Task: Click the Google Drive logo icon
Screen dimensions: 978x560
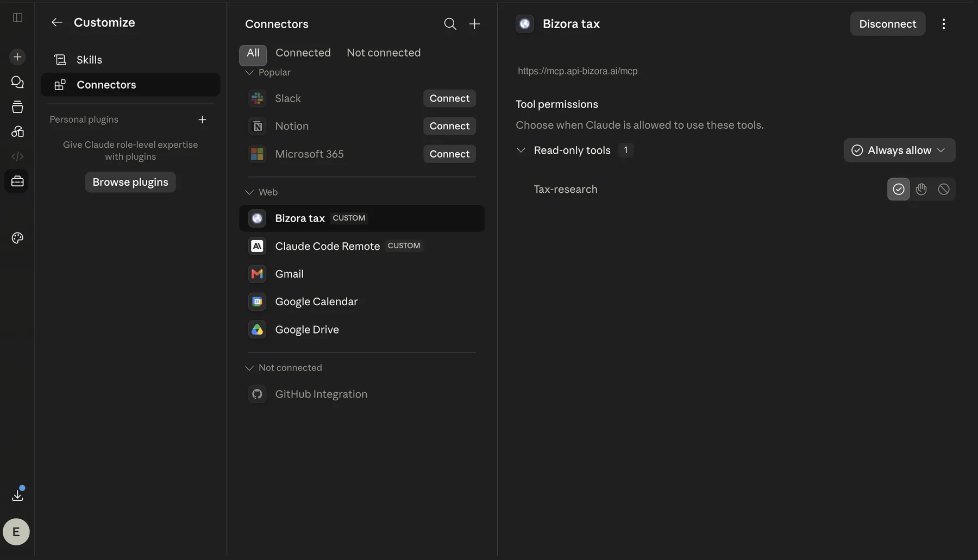Action: (257, 330)
